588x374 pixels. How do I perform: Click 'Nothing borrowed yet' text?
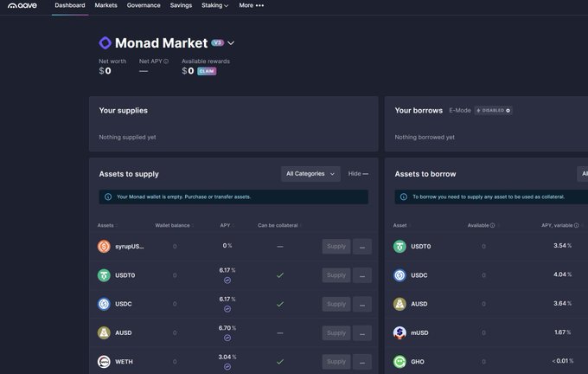[425, 137]
